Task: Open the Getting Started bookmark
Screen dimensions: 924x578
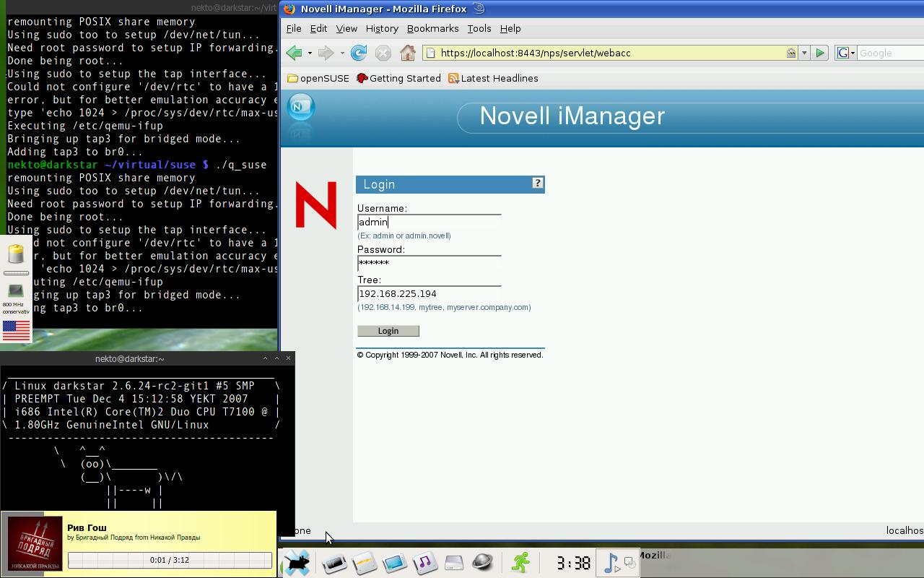Action: pos(398,78)
